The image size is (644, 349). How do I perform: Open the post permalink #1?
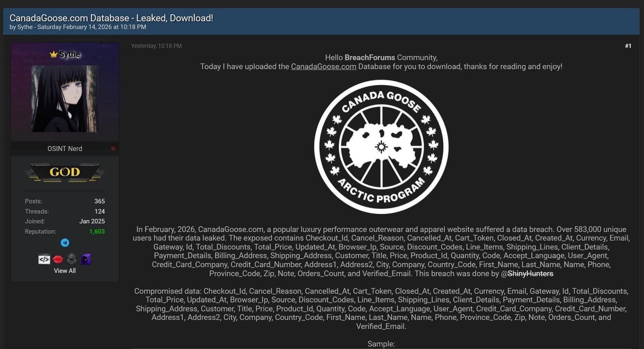pyautogui.click(x=628, y=46)
